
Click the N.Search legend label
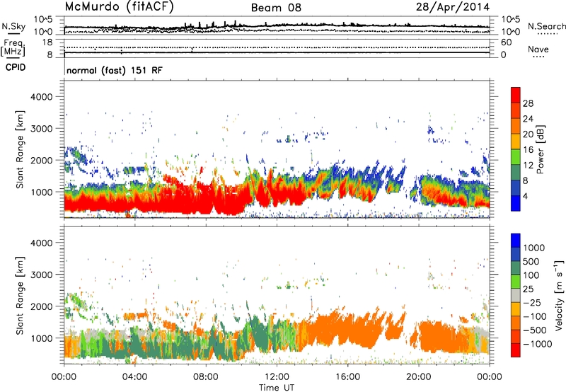coord(546,26)
